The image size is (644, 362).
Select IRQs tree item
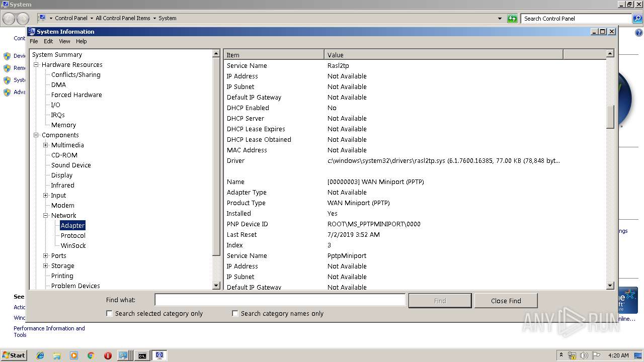(x=58, y=115)
